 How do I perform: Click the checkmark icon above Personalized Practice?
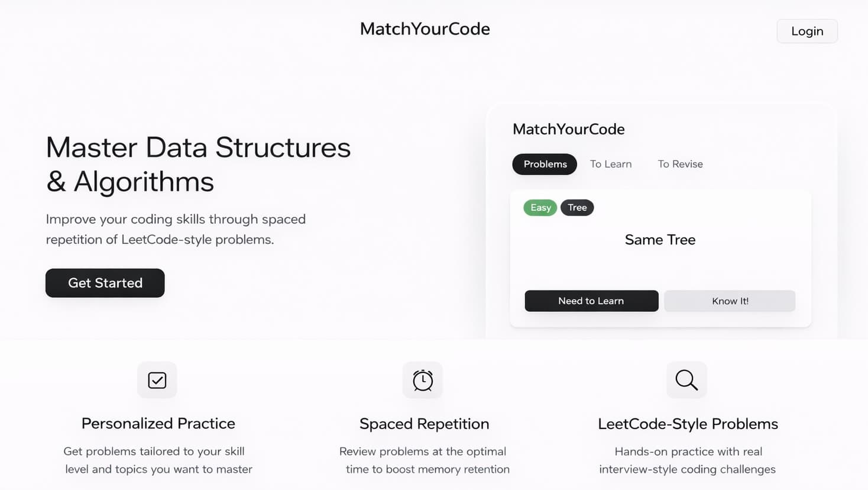point(157,380)
